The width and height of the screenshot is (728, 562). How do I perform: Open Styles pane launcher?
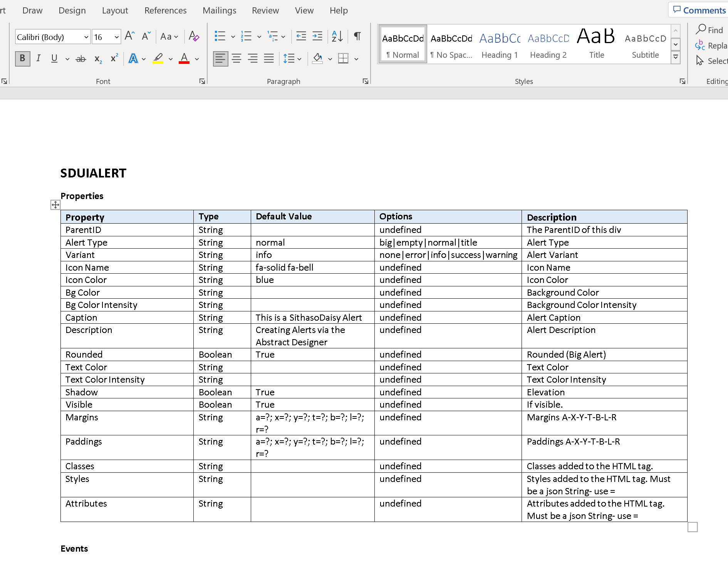click(x=683, y=81)
